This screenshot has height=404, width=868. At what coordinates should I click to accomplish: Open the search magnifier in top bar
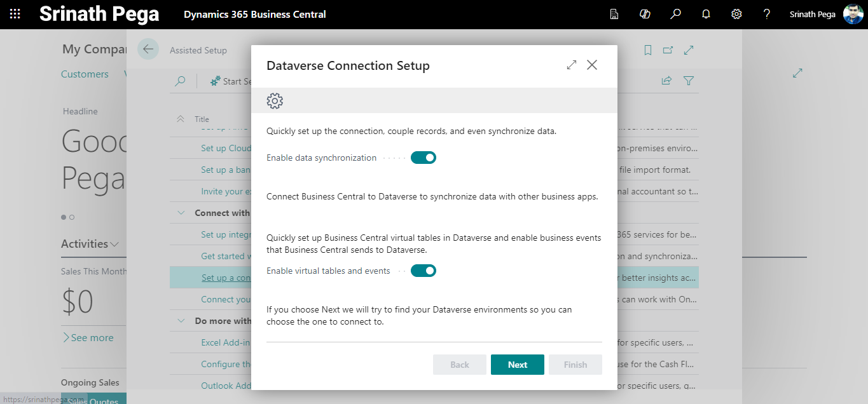(675, 14)
